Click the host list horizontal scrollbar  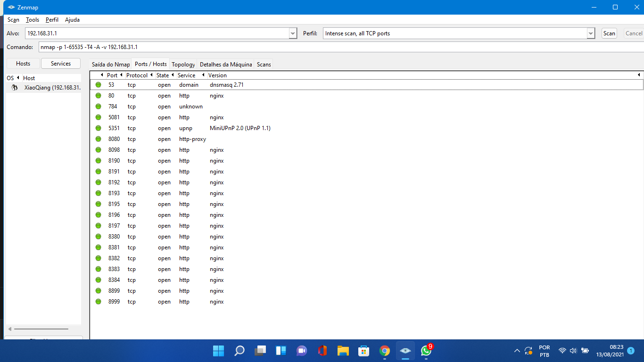click(41, 329)
